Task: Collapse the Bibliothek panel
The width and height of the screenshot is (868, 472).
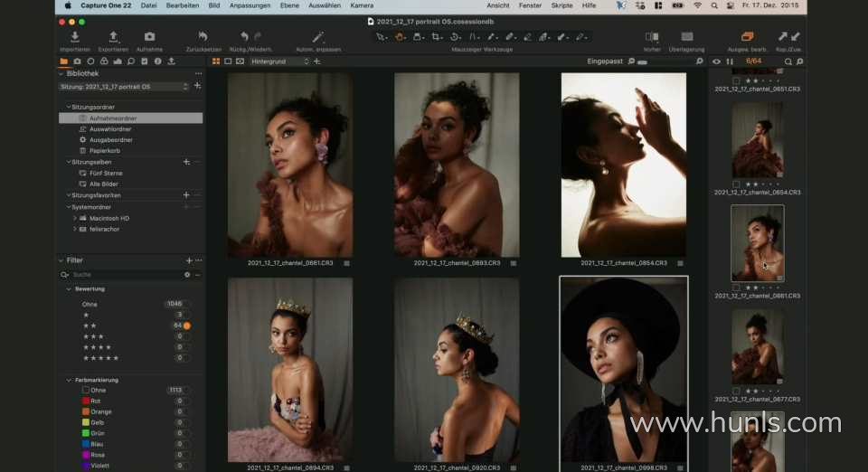Action: pos(61,73)
